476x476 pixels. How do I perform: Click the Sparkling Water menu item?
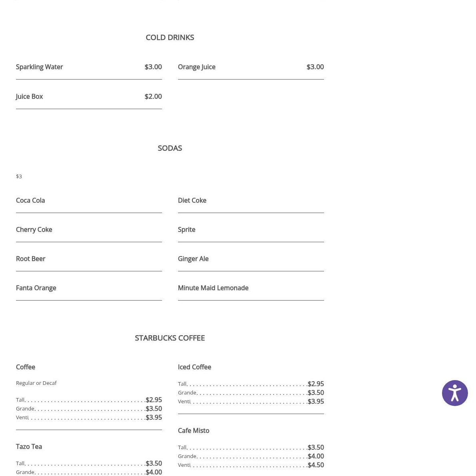point(39,67)
